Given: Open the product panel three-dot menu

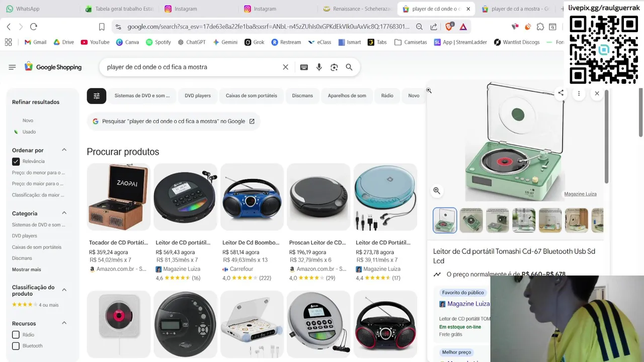Looking at the screenshot, I should (x=579, y=93).
